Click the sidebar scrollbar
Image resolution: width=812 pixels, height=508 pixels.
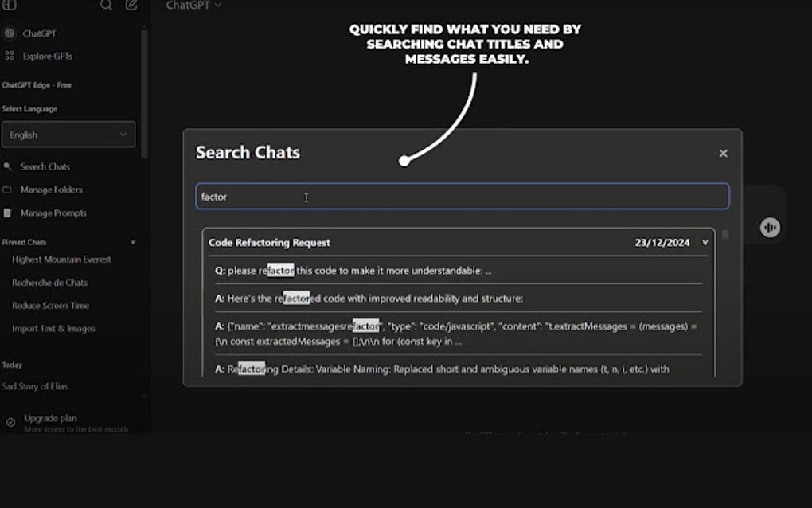pos(144,93)
